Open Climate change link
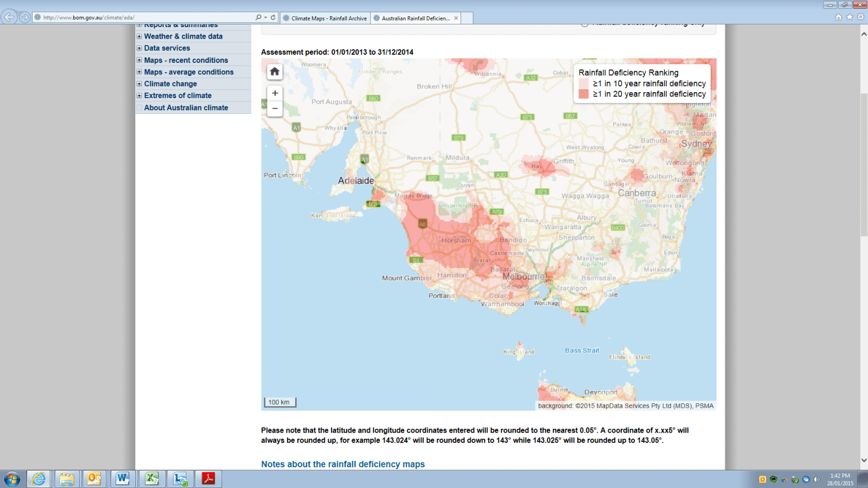The image size is (868, 488). (170, 84)
